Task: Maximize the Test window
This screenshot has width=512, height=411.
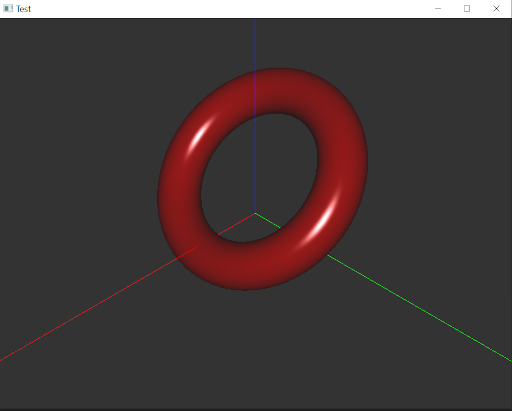Action: (x=467, y=9)
